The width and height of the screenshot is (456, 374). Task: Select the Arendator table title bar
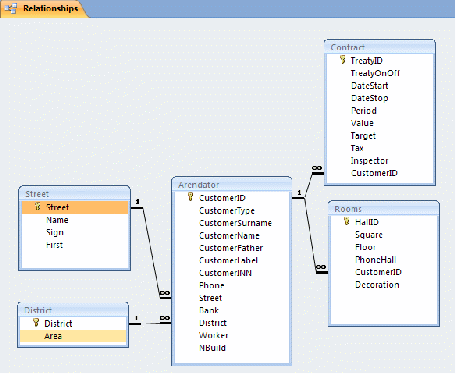click(232, 184)
